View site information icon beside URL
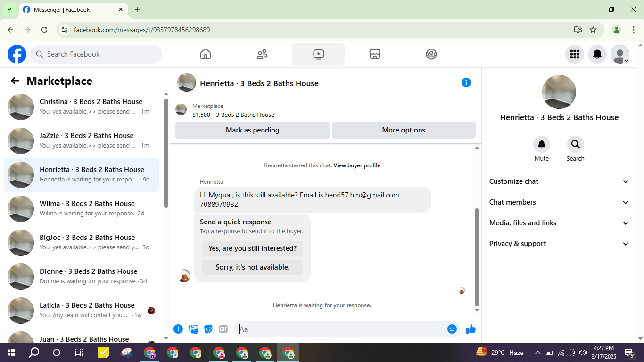This screenshot has width=644, height=362. click(65, 30)
